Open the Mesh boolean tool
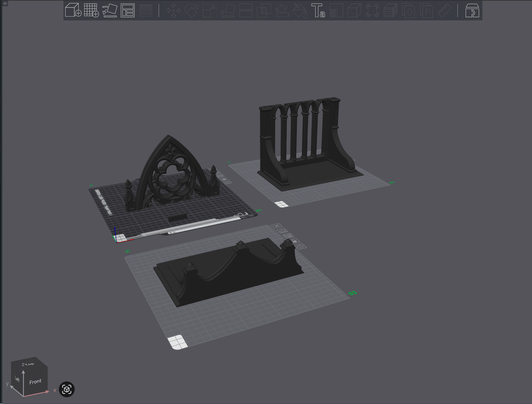Screen dimensions: 532x404 [x=264, y=10]
